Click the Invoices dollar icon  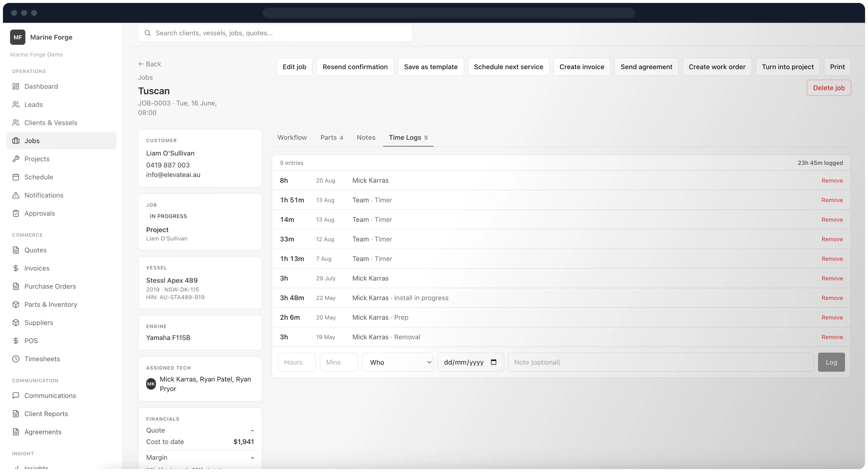(x=16, y=268)
